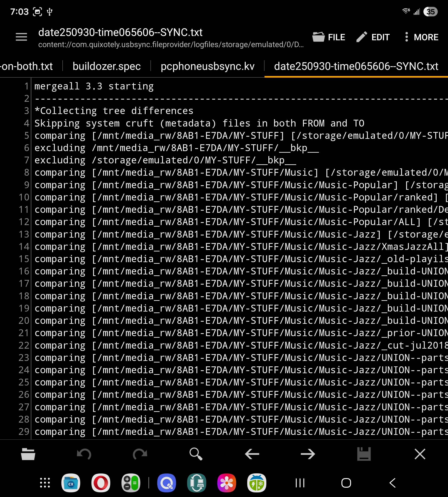Place the cursor on line 1, mergeall 3.3 starting

click(94, 86)
